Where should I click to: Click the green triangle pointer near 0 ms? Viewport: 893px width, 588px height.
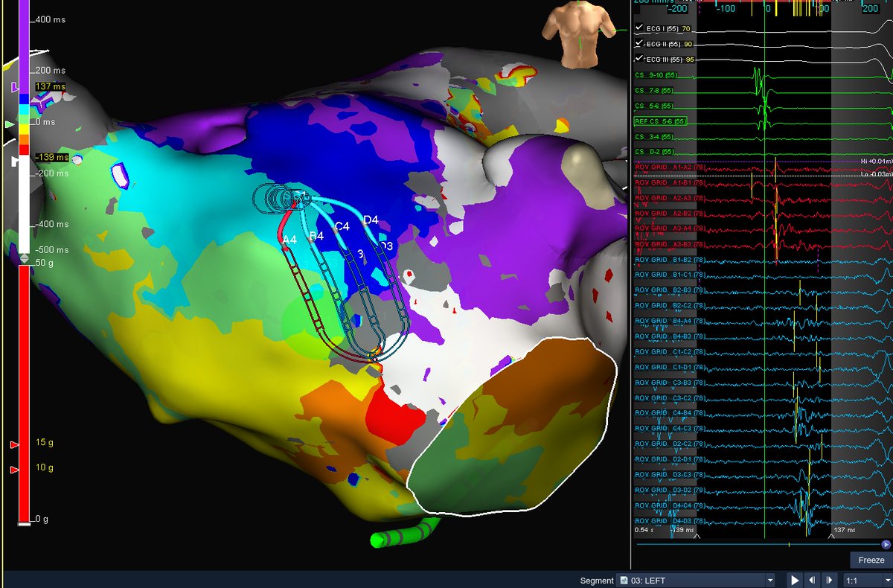coord(8,124)
